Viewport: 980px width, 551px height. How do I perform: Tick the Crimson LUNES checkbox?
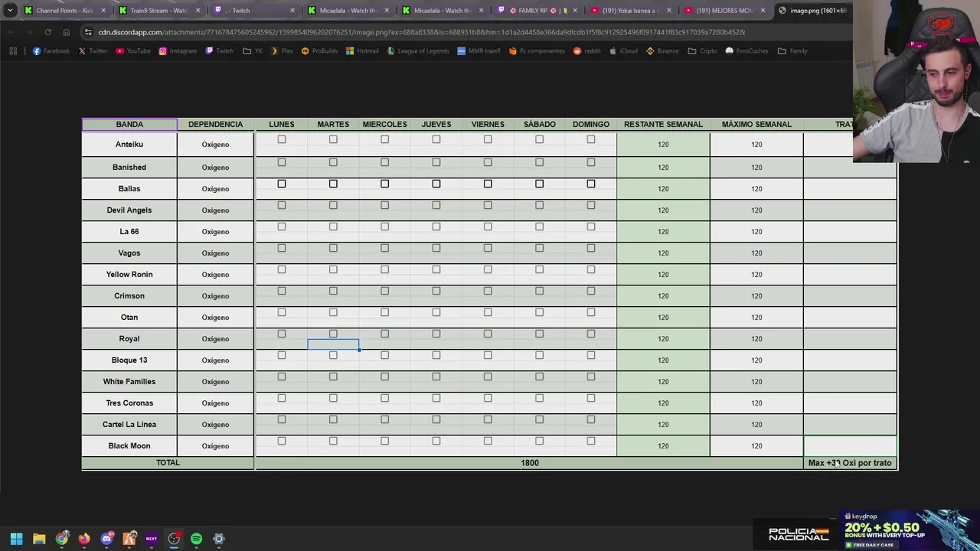[282, 291]
